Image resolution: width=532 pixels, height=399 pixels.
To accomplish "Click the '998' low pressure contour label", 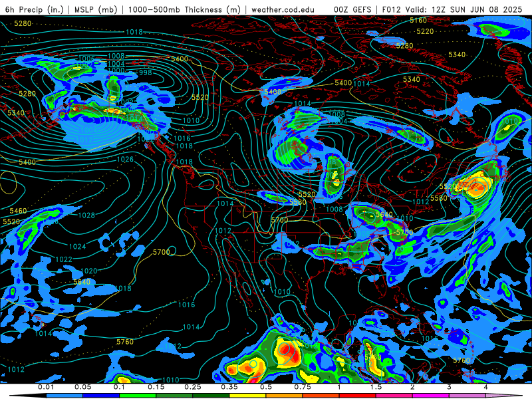I will 146,72.
